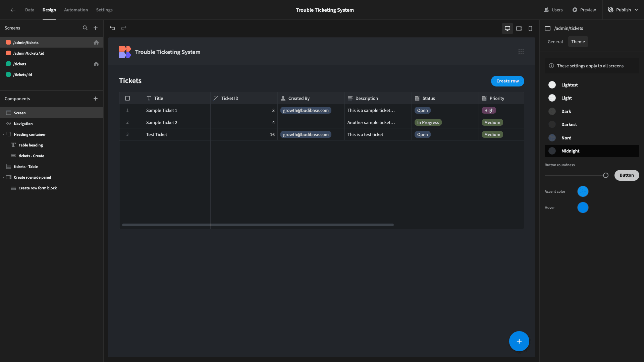Select the Darkest theme option
644x362 pixels.
pyautogui.click(x=592, y=124)
